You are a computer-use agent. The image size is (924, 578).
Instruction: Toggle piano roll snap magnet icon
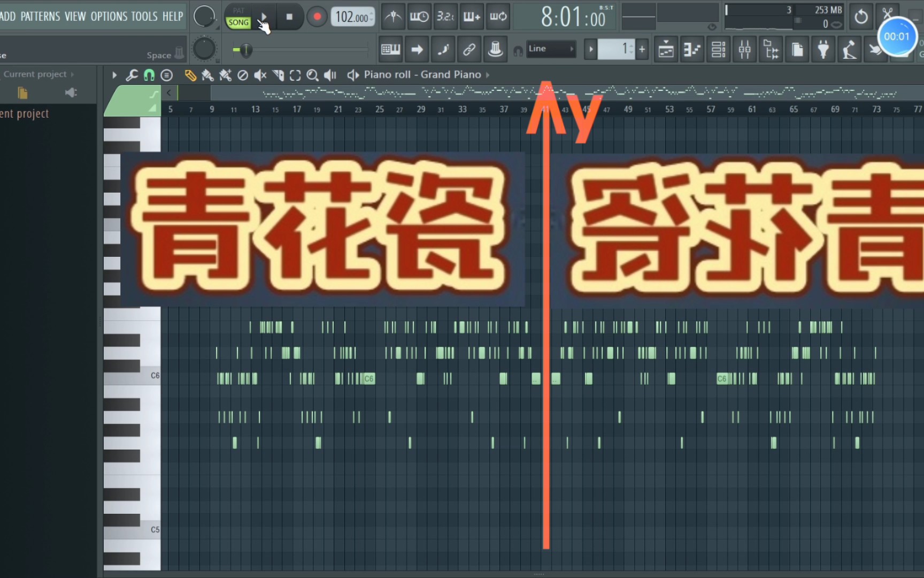[x=149, y=75]
